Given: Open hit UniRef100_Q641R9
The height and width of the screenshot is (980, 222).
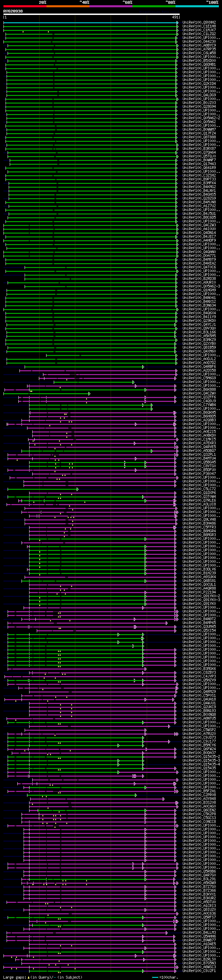Looking at the screenshot, I should point(199,168).
